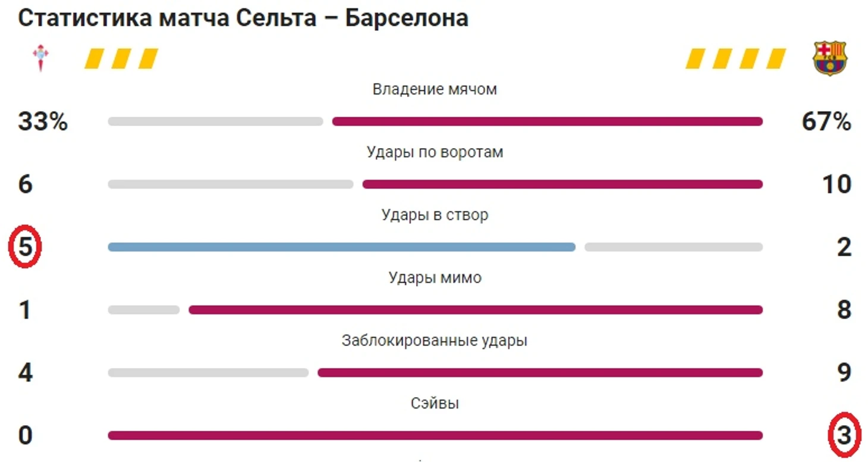Click the crimson Сэйвы full-width bar
Image resolution: width=868 pixels, height=462 pixels.
point(435,436)
